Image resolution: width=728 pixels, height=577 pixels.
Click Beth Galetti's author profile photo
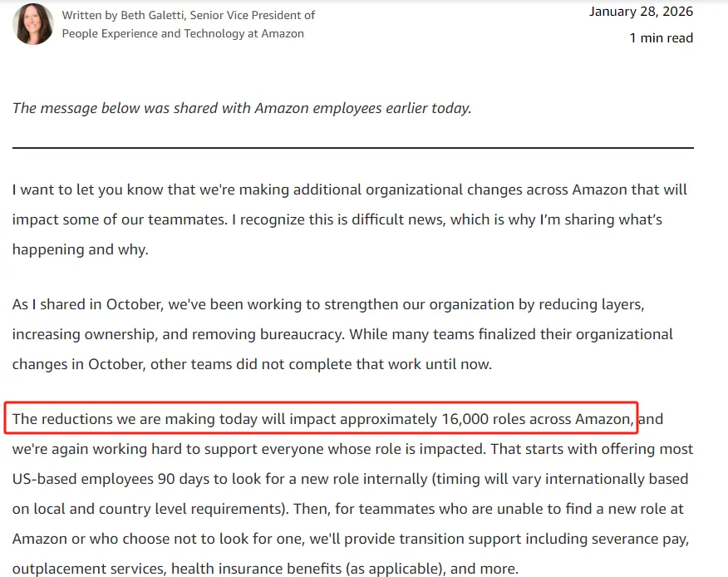pos(33,24)
